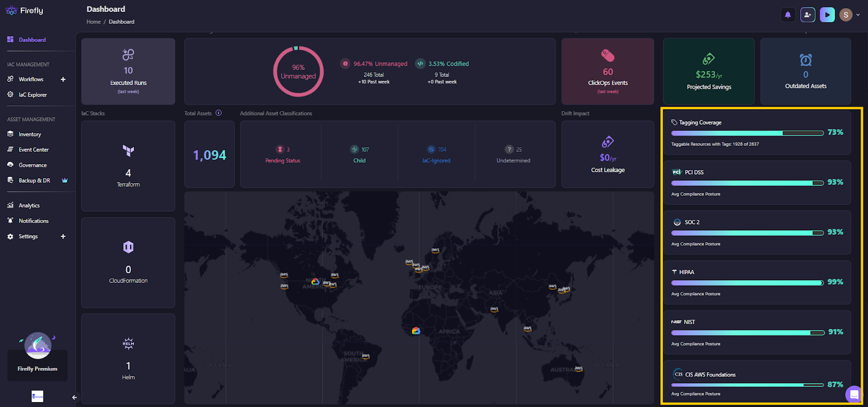The width and height of the screenshot is (868, 407).
Task: Click the 1,094 total assets count
Action: tap(209, 155)
